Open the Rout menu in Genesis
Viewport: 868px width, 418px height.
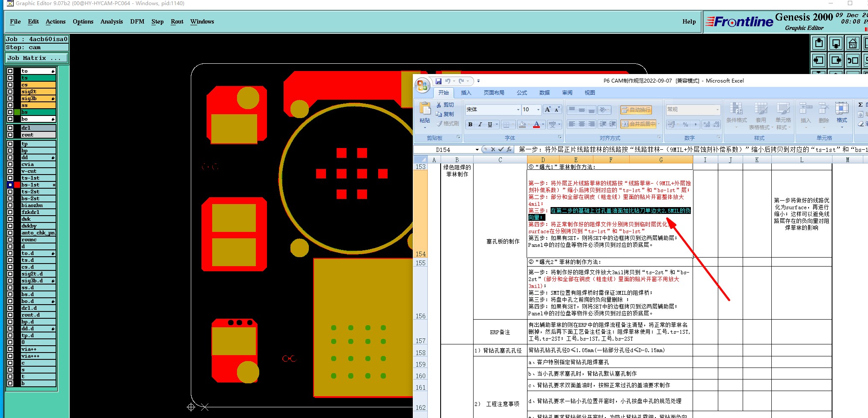177,22
